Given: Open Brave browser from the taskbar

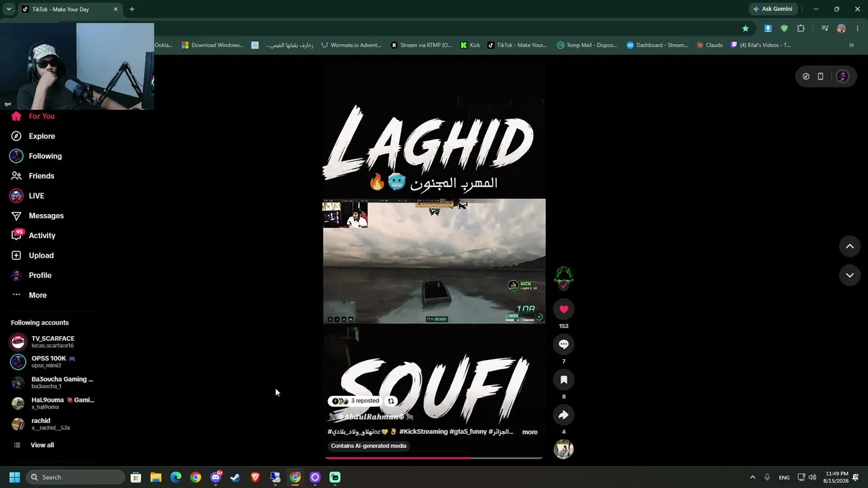Looking at the screenshot, I should 255,477.
